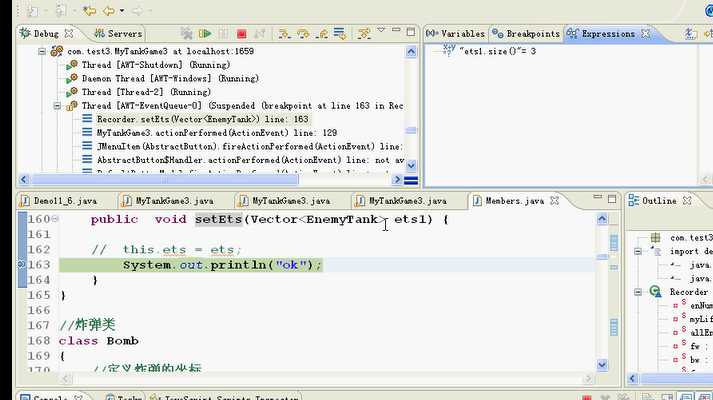Open the Breakpoints tab

pos(527,34)
